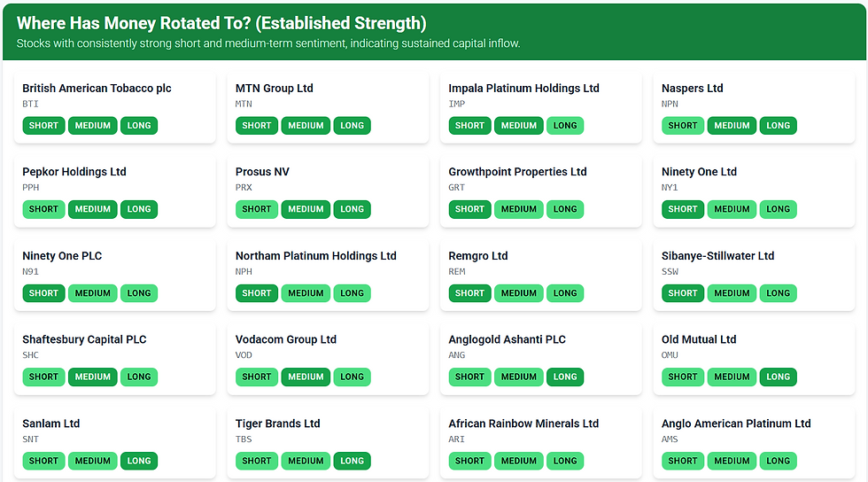Click MEDIUM badge on Tiger Brands card
868x482 pixels.
point(306,461)
